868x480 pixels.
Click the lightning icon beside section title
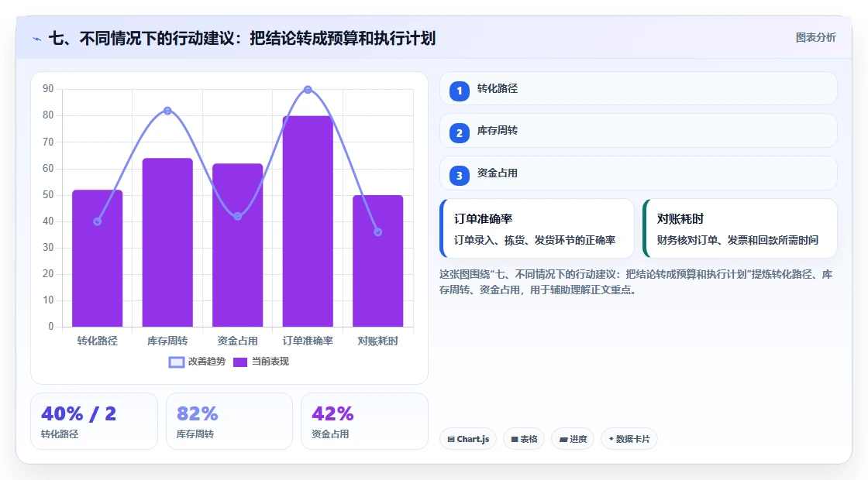point(37,39)
